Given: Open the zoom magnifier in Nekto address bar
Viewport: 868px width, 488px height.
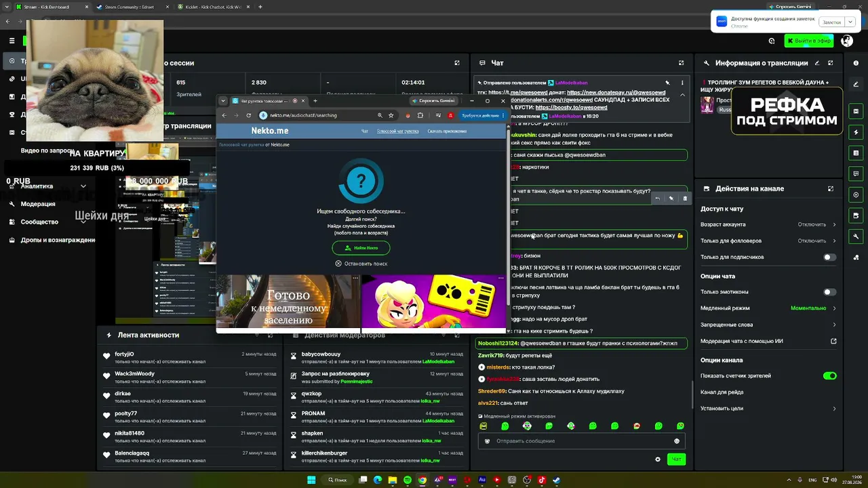Looking at the screenshot, I should pos(380,115).
